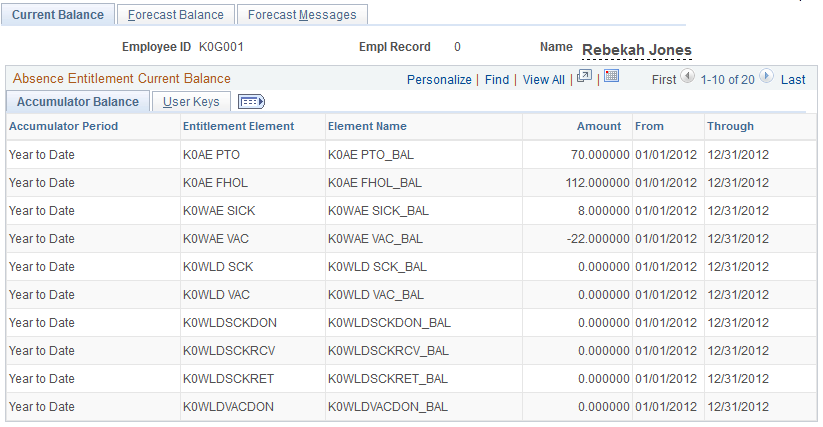The image size is (823, 427).
Task: Click the K0WLDVACDON_BAL element name
Action: pyautogui.click(x=388, y=407)
